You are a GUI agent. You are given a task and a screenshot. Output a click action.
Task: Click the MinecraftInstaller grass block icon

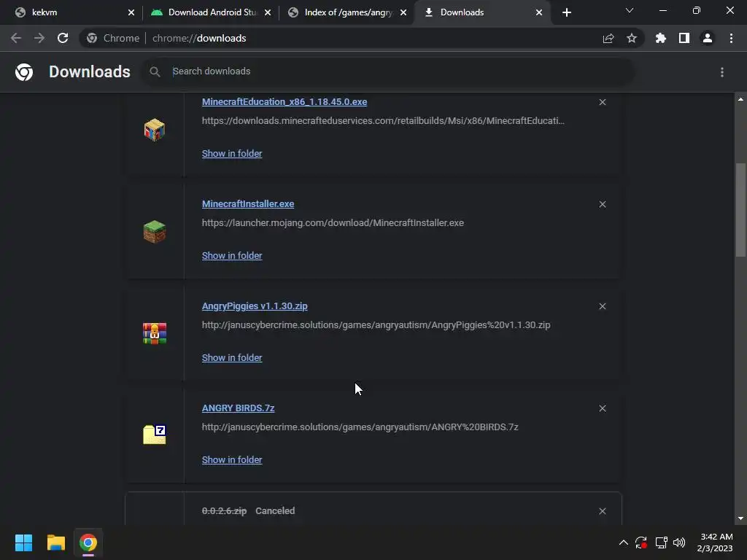155,232
